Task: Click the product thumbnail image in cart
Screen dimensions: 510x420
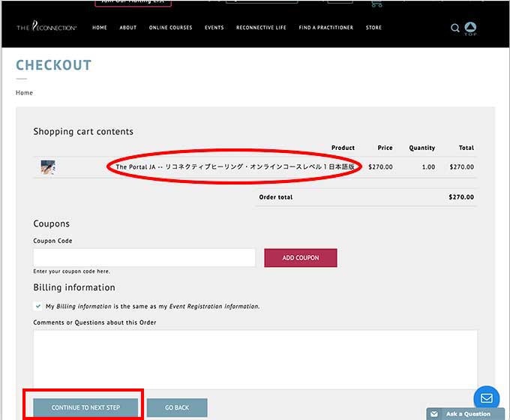Action: [x=48, y=167]
